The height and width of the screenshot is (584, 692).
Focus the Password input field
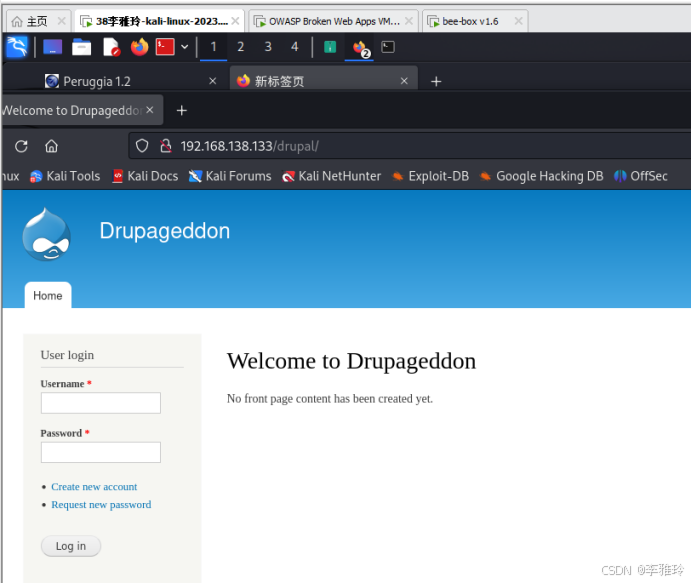tap(101, 452)
